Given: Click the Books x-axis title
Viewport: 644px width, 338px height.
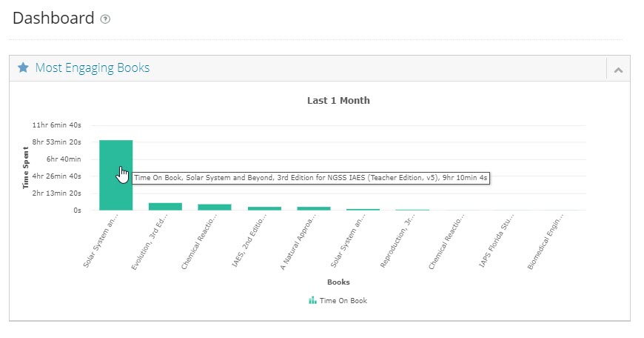Looking at the screenshot, I should click(338, 282).
